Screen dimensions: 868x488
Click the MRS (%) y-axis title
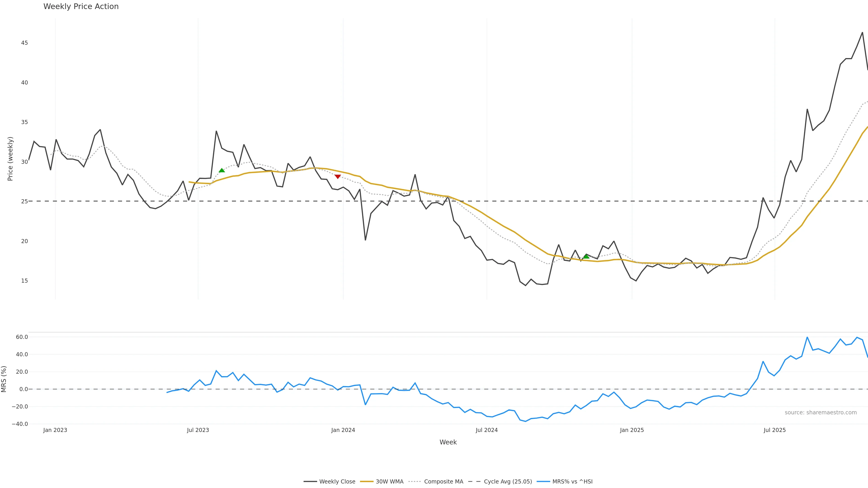(4, 379)
